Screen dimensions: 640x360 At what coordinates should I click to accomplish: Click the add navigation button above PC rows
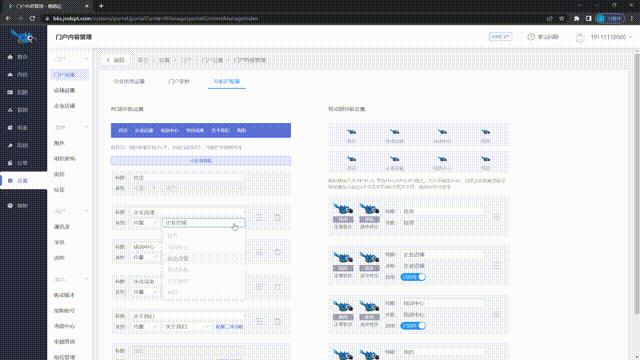[201, 160]
